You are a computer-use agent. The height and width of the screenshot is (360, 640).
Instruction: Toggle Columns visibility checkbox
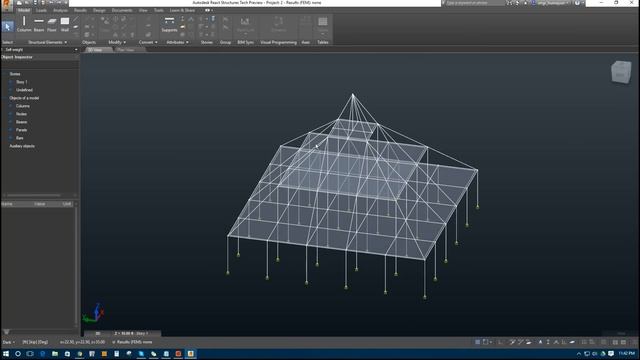[11, 106]
